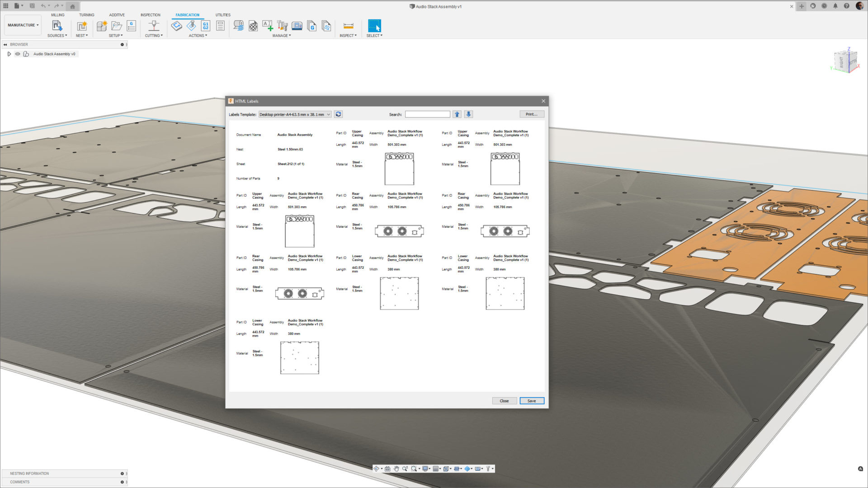This screenshot has height=488, width=868.
Task: Click the Open Setup folder icon
Action: tap(117, 26)
